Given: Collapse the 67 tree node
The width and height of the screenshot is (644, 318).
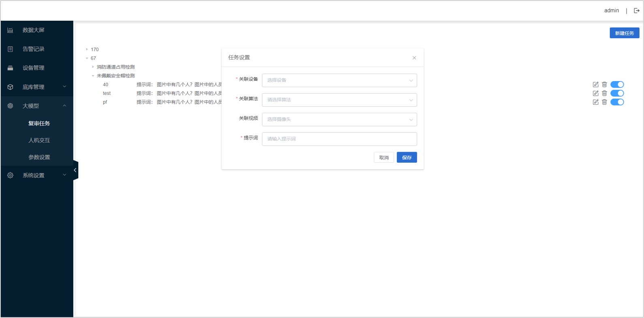Looking at the screenshot, I should [x=87, y=58].
